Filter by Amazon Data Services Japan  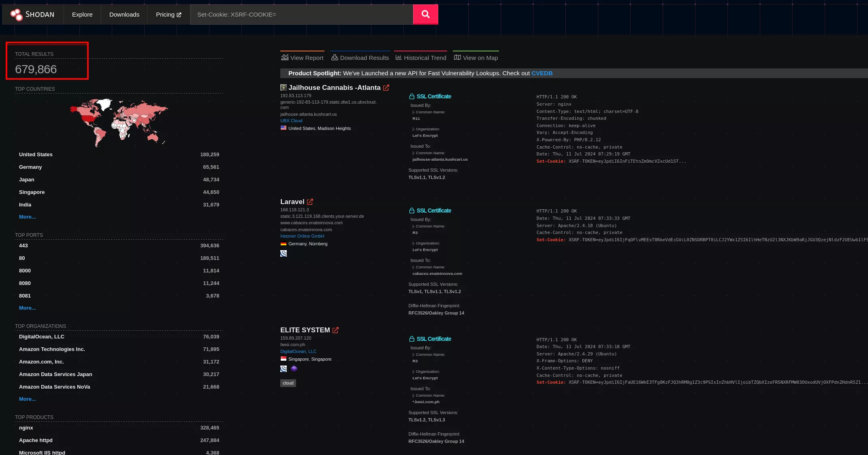click(119, 374)
